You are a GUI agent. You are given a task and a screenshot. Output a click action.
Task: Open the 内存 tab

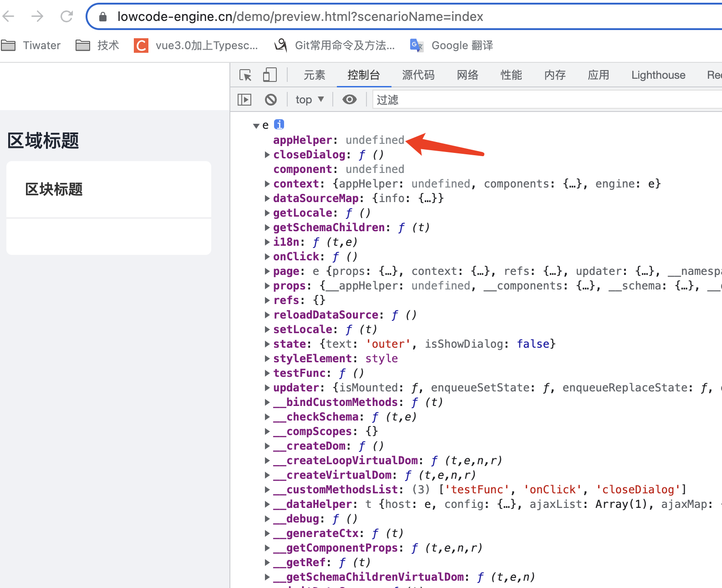pyautogui.click(x=555, y=75)
